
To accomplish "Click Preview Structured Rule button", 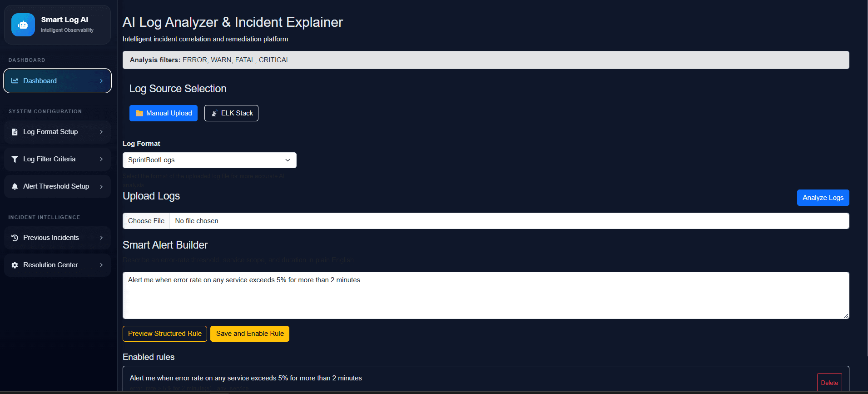I will coord(165,334).
